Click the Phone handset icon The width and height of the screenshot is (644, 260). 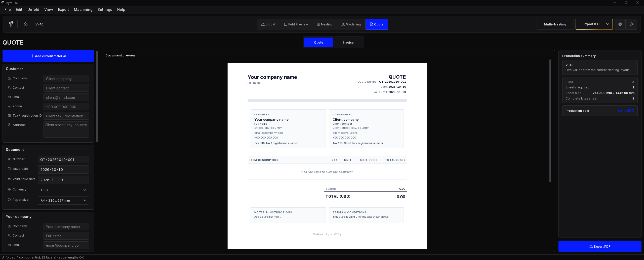9,106
